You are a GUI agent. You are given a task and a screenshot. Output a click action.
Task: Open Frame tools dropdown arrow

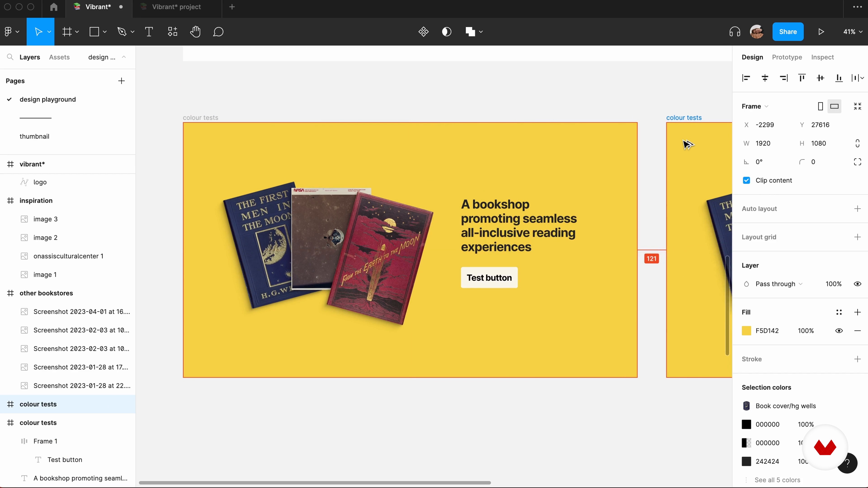pos(77,32)
